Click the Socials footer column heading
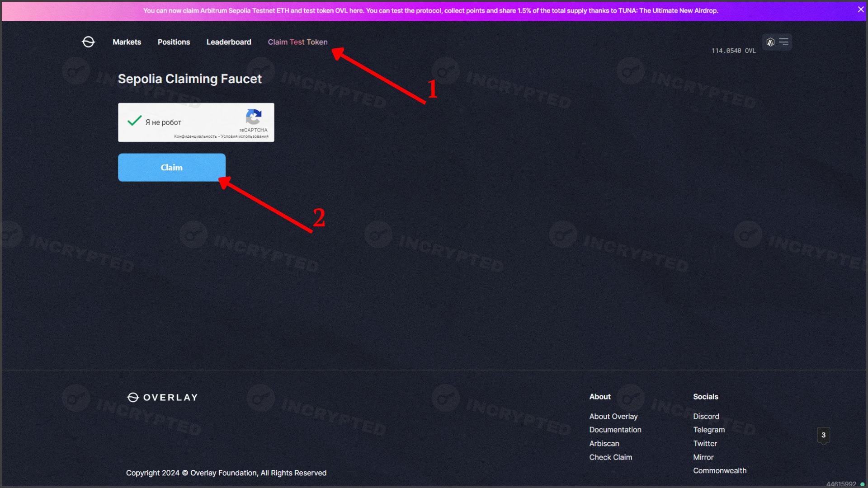868x488 pixels. click(705, 396)
